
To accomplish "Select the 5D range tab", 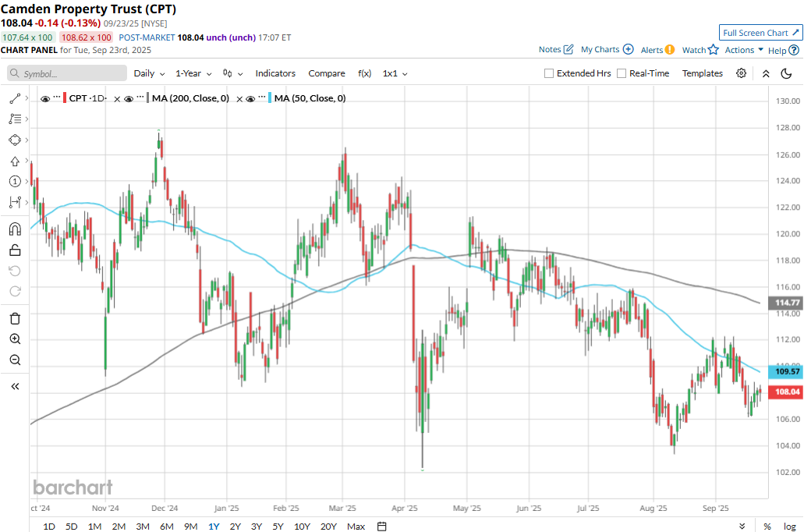I will [71, 527].
